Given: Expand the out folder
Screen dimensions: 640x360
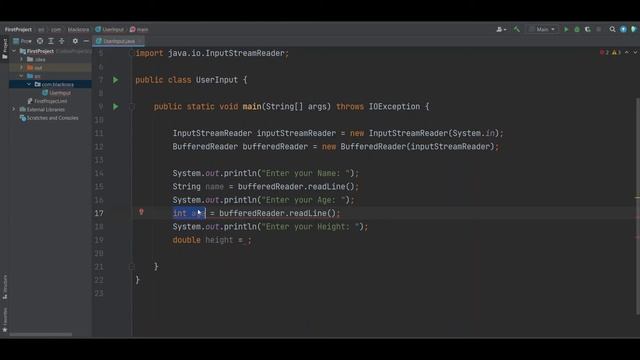Looking at the screenshot, I should [22, 67].
